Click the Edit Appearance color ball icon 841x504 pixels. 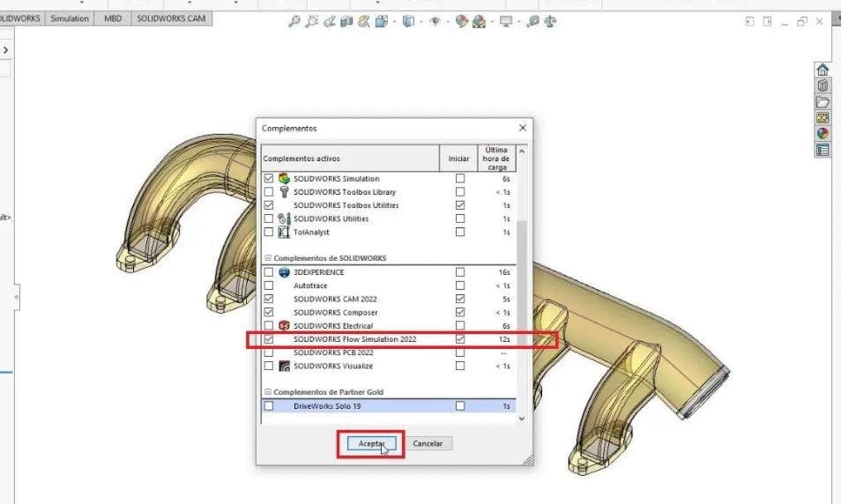(461, 21)
